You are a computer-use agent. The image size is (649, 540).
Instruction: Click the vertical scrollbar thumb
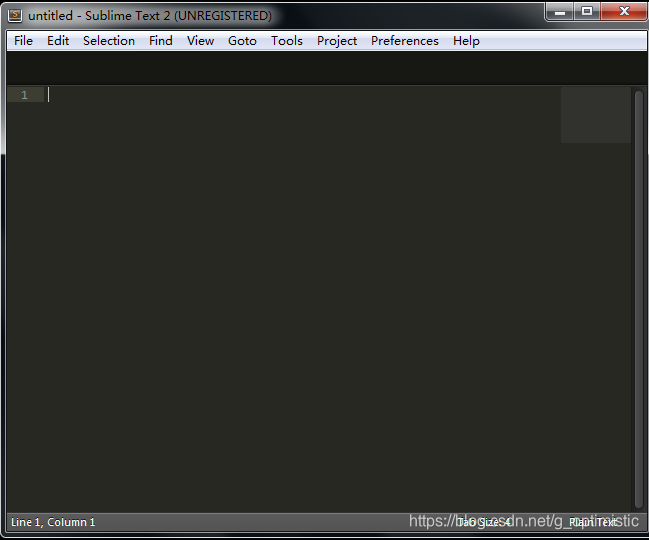coord(639,299)
